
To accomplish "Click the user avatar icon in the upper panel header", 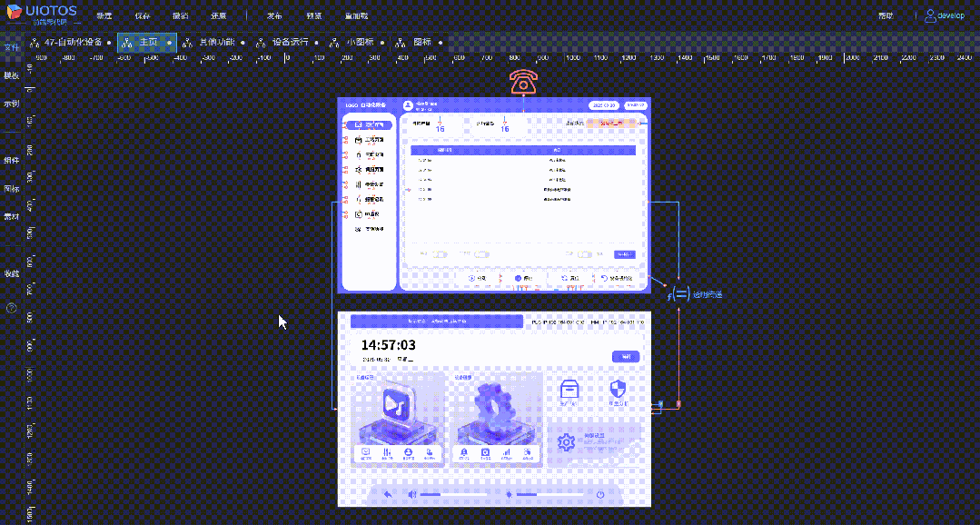I will 409,105.
